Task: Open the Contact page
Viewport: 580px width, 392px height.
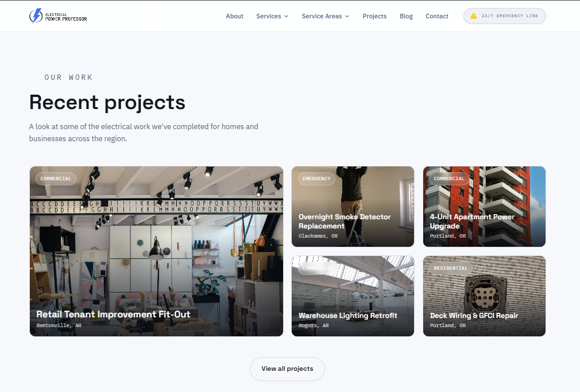Action: [x=437, y=16]
